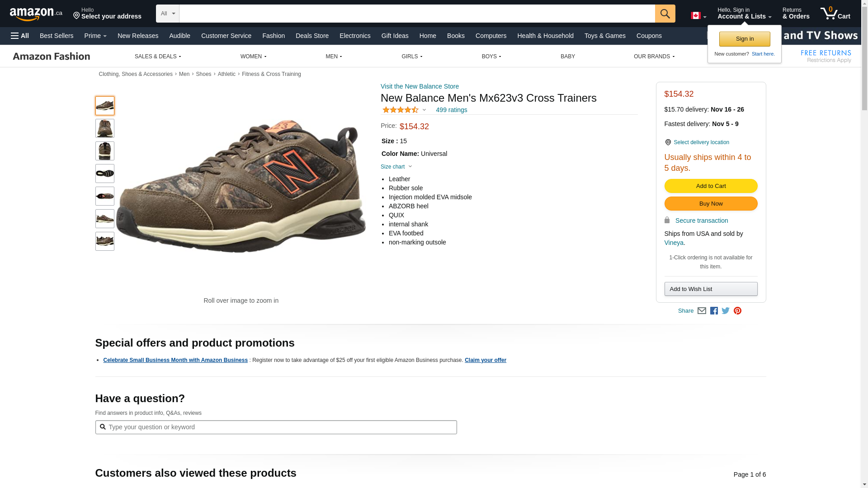Share the product via email icon

(702, 311)
